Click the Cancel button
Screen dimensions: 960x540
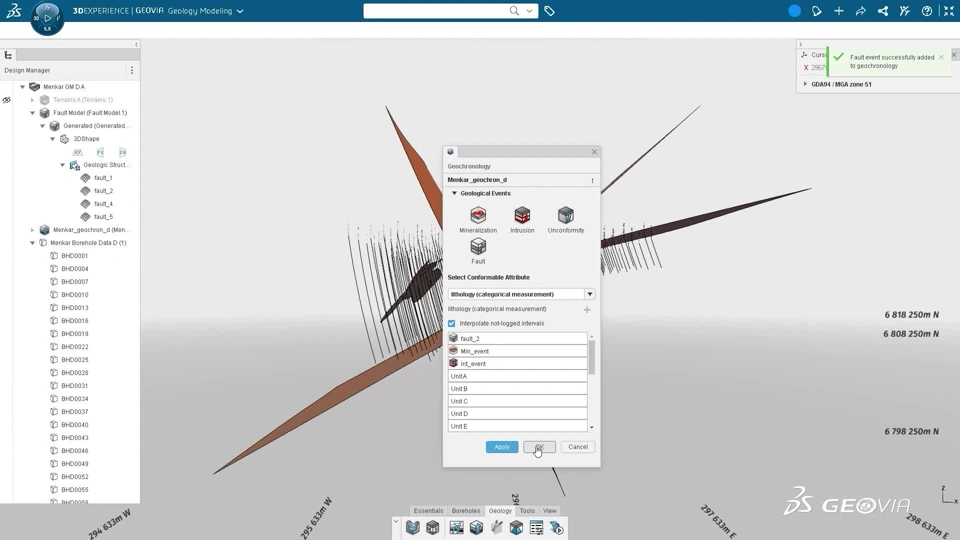[x=578, y=447]
